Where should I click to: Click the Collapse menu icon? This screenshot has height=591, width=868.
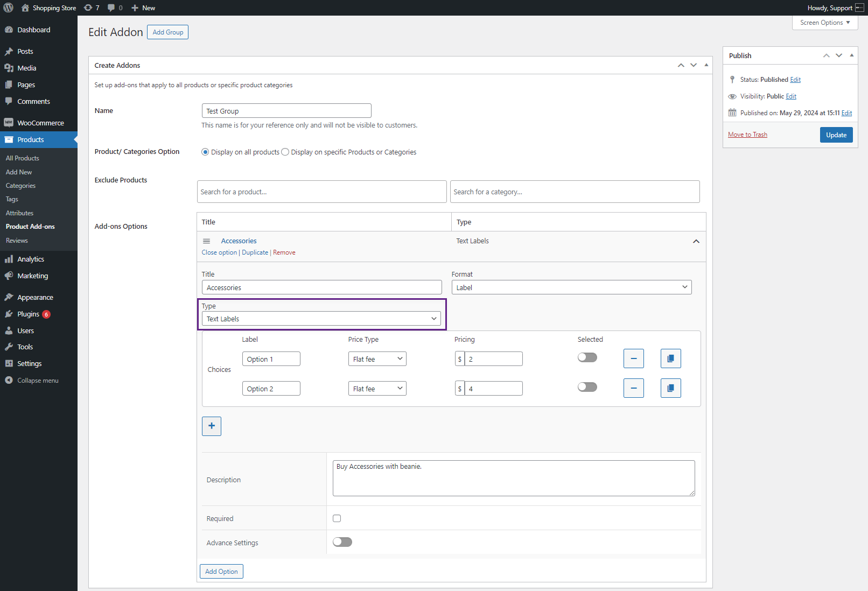pos(9,380)
